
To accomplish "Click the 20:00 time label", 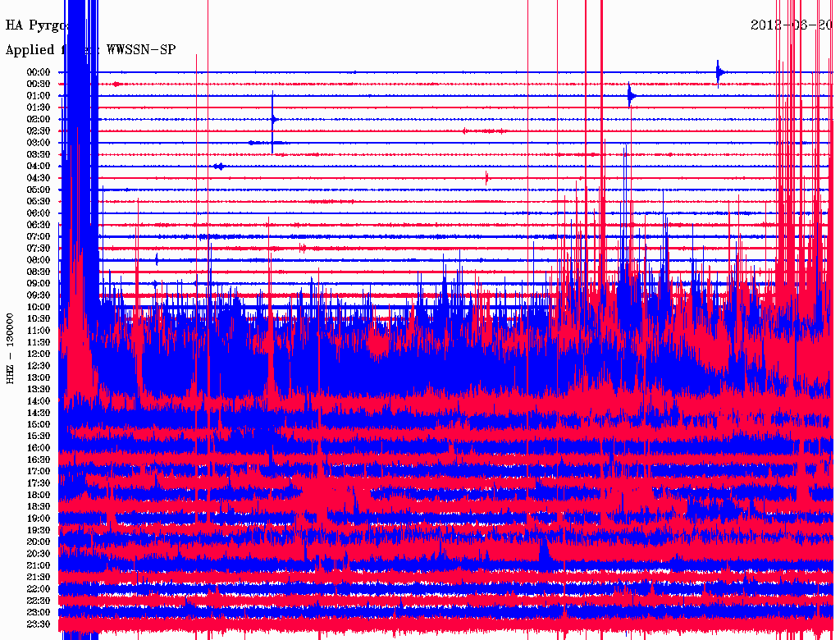I will [39, 542].
